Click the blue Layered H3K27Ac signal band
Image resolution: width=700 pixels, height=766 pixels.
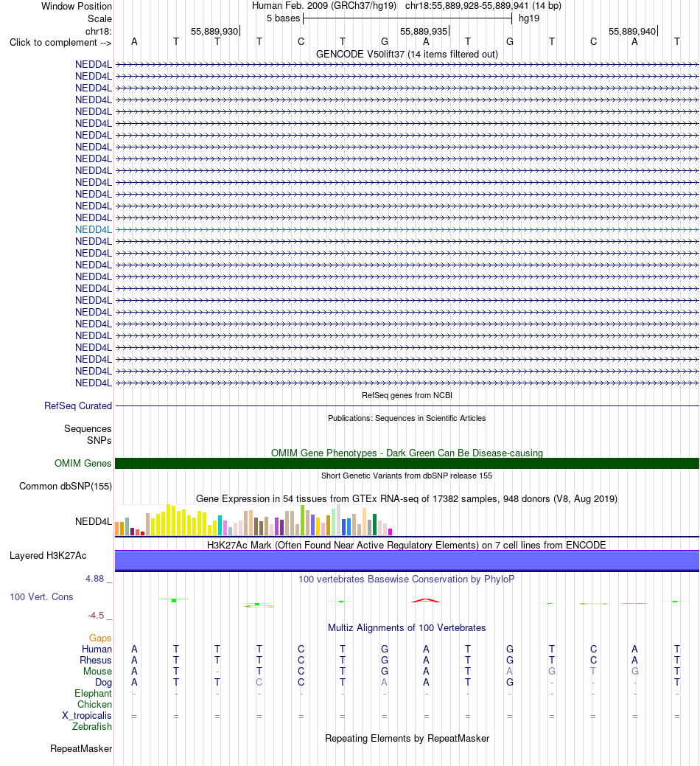[407, 561]
